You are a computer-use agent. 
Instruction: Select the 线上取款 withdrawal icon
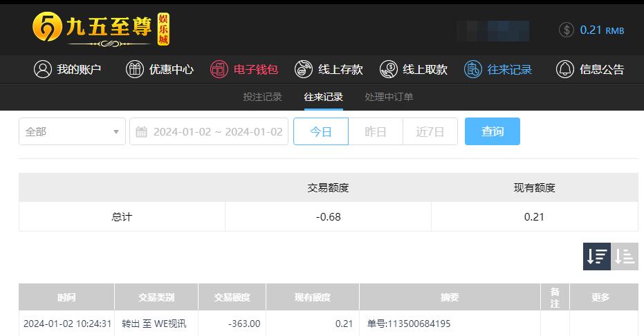click(x=389, y=69)
